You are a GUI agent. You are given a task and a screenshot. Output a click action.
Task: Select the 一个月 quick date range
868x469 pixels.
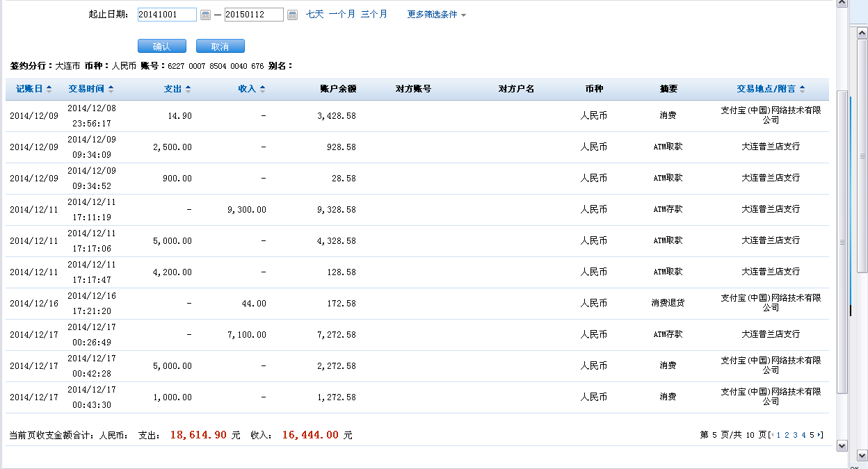341,14
